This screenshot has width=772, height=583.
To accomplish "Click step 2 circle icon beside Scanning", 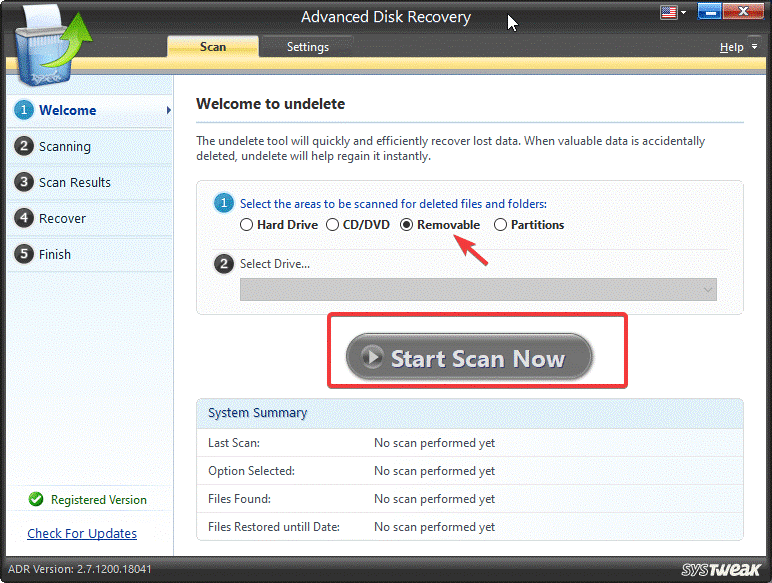I will 24,146.
